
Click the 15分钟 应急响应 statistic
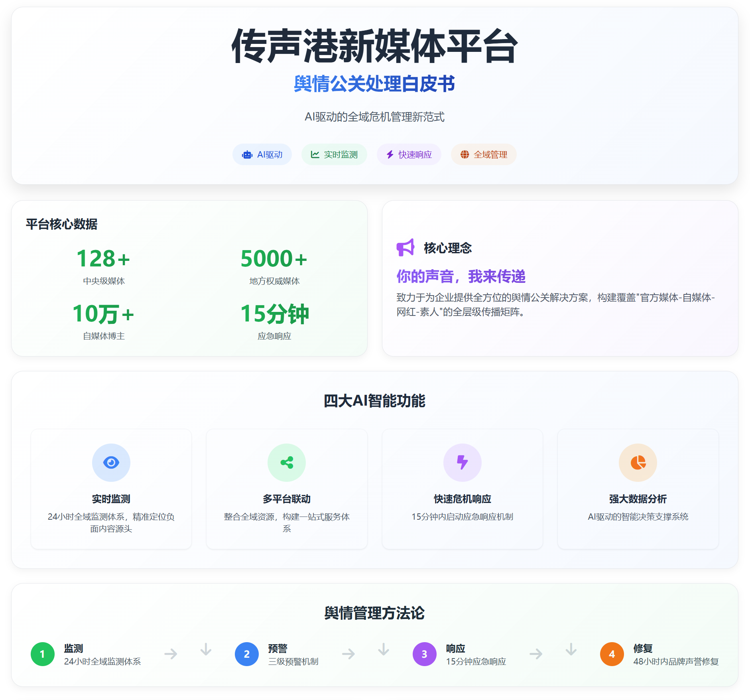tap(274, 321)
